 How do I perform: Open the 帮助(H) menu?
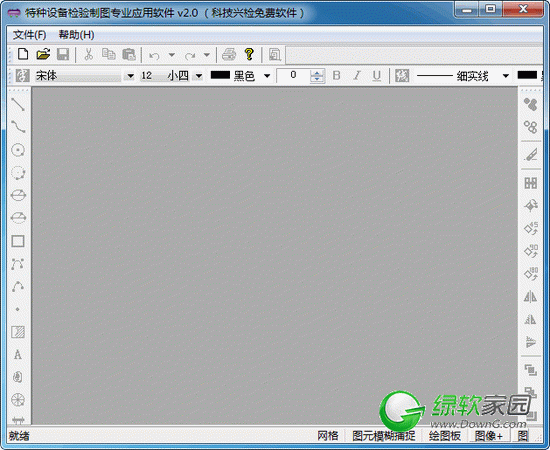(x=76, y=35)
